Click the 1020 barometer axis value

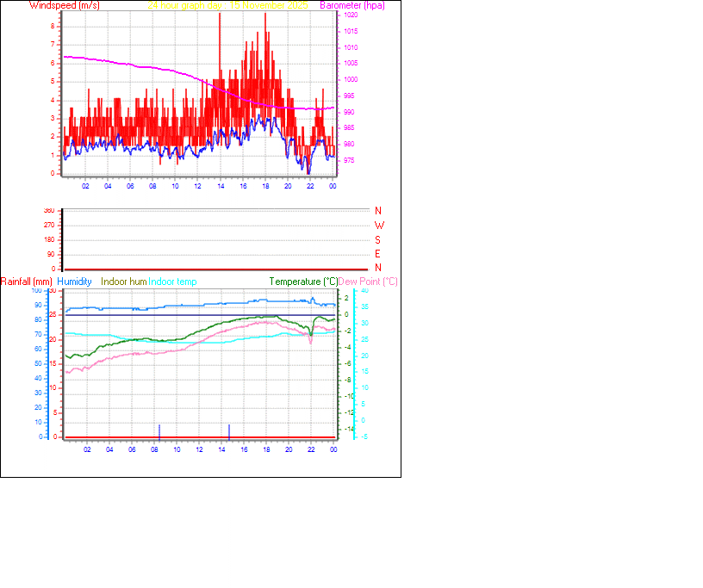[351, 13]
